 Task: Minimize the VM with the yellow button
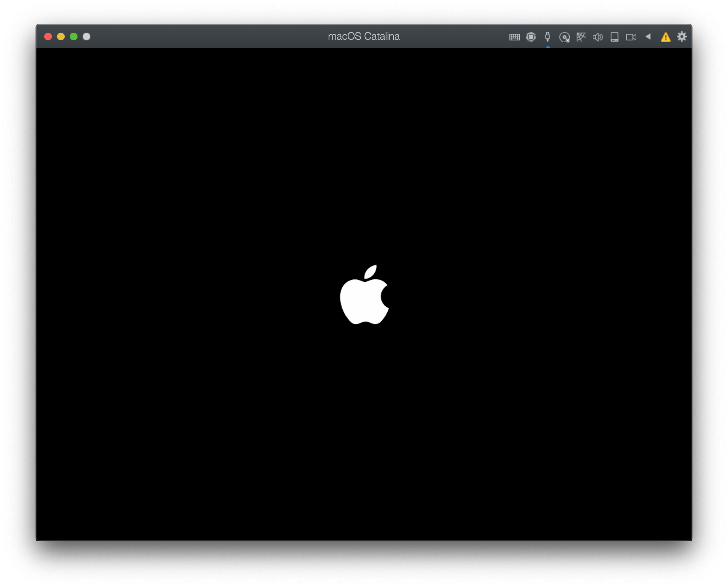point(61,37)
